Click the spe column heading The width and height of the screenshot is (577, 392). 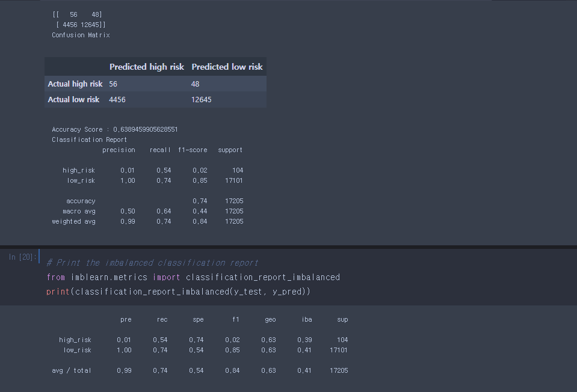coord(199,320)
